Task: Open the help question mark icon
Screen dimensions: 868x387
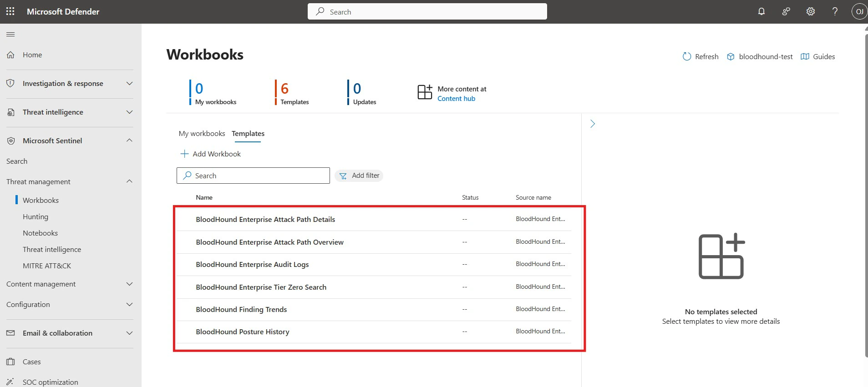Action: coord(835,11)
